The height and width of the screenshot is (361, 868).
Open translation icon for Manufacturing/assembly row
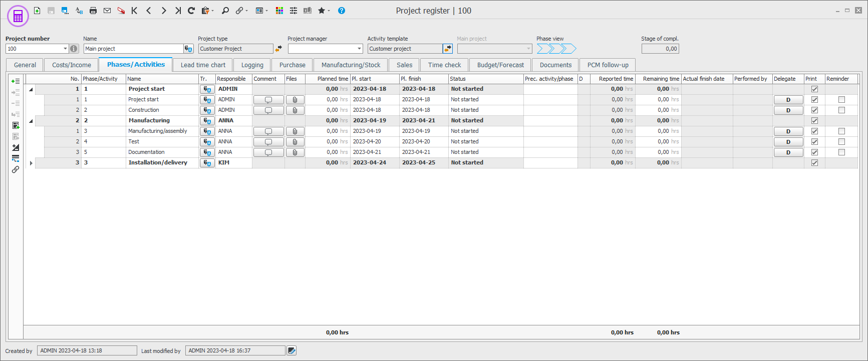tap(207, 131)
